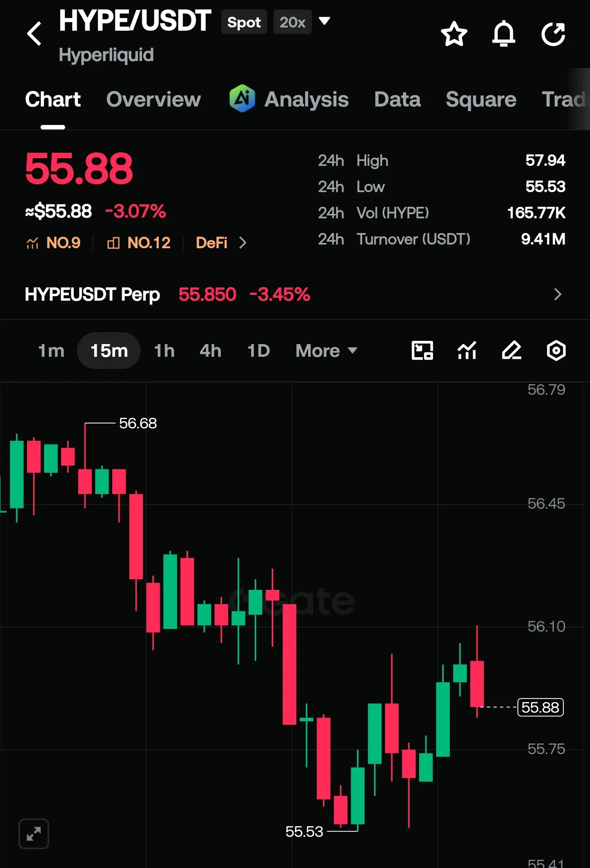Image resolution: width=590 pixels, height=868 pixels.
Task: Select the 1h timeframe
Action: tap(164, 351)
